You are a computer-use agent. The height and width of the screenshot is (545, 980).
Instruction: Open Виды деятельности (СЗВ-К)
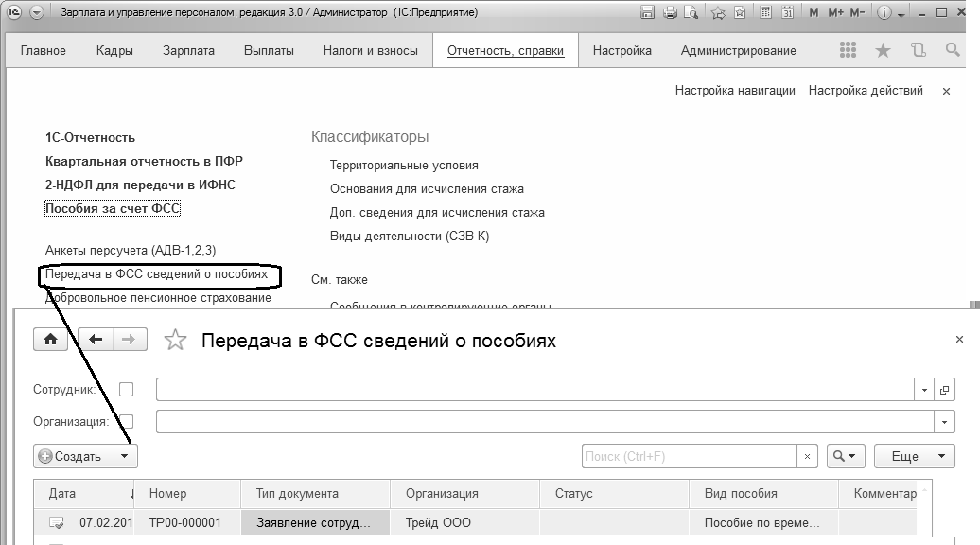tap(410, 237)
